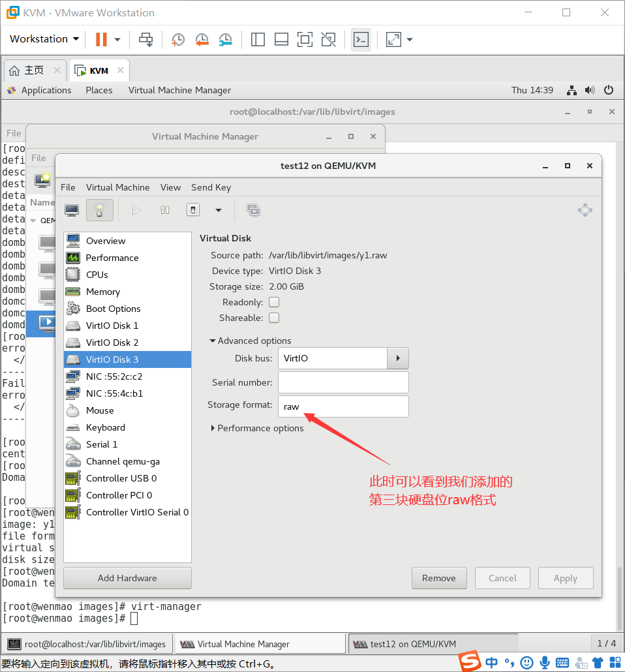This screenshot has height=672, width=625.
Task: Select Performance in hardware list
Action: (x=127, y=258)
